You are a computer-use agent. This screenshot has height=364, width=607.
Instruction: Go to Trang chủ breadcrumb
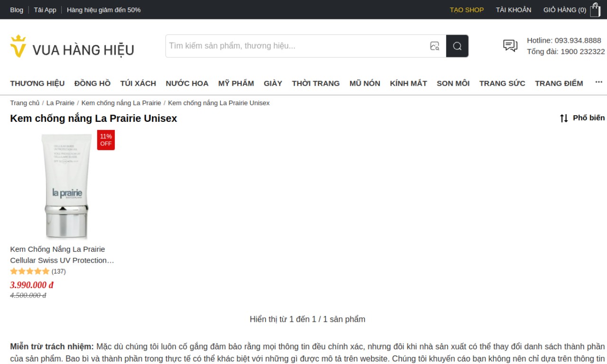point(25,103)
